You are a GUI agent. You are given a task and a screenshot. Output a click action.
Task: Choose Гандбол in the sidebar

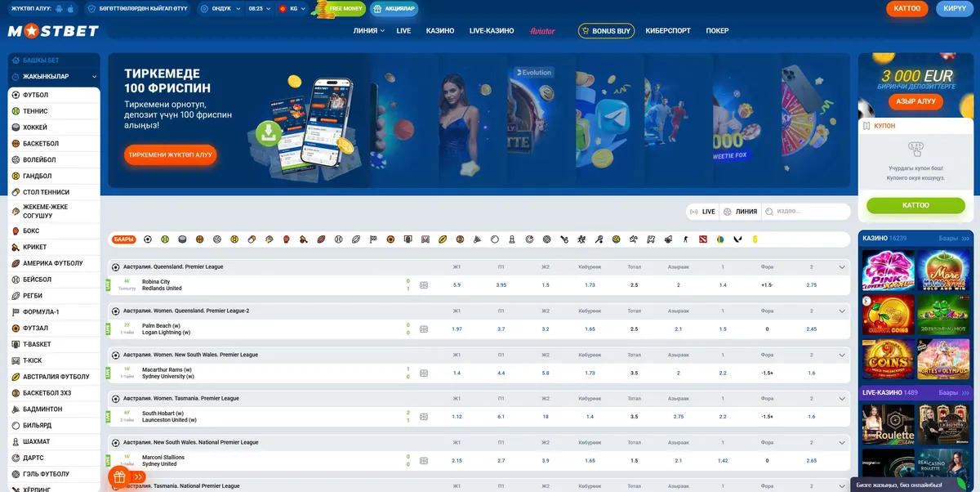(x=54, y=176)
